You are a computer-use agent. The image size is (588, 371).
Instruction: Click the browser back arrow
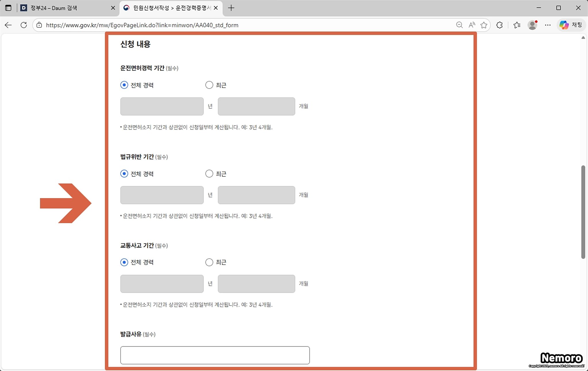8,25
